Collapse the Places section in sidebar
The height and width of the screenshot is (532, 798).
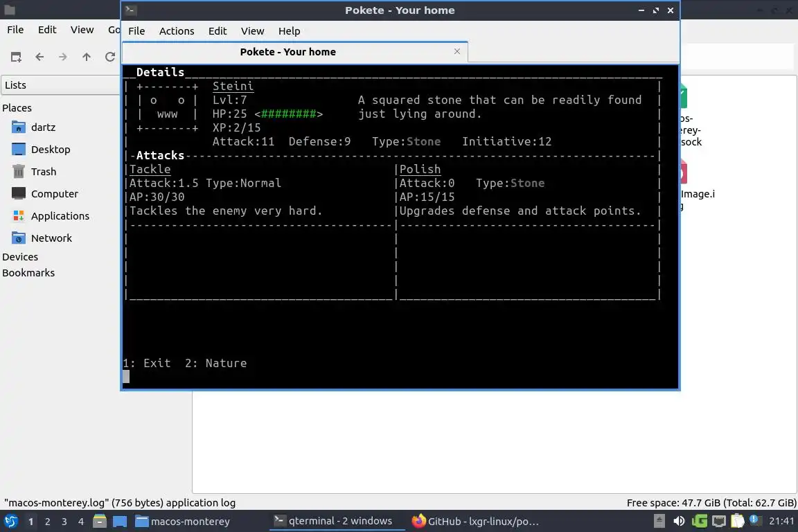17,108
